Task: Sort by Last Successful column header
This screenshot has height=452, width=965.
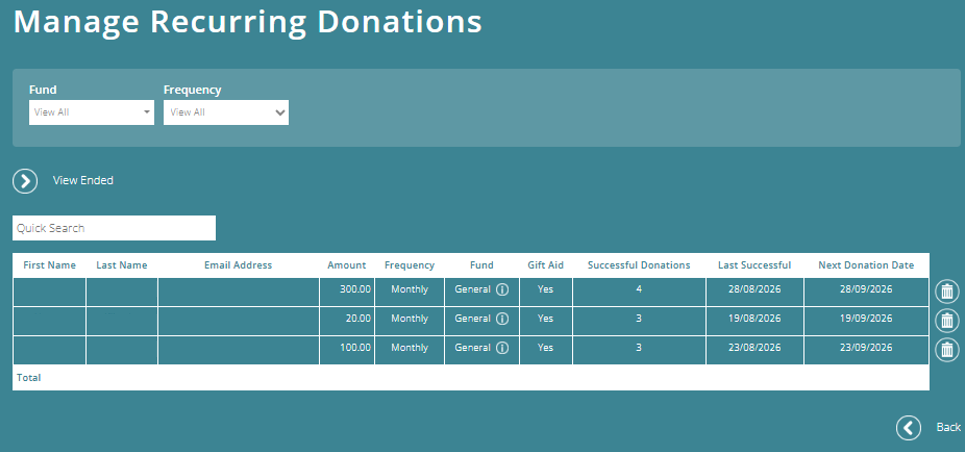Action: point(755,265)
